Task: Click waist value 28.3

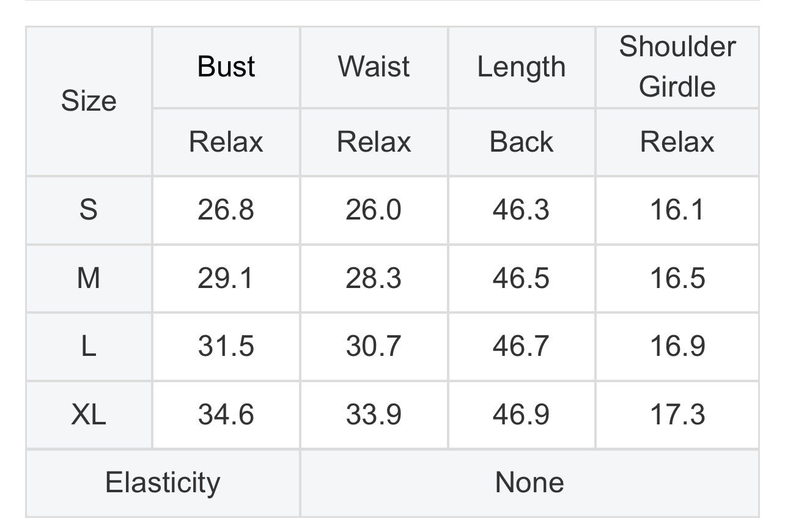Action: click(374, 278)
